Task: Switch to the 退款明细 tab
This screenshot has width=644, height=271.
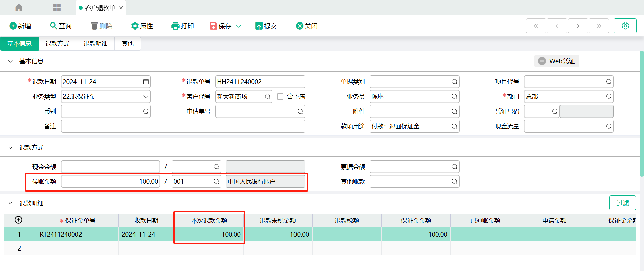Action: [x=96, y=44]
